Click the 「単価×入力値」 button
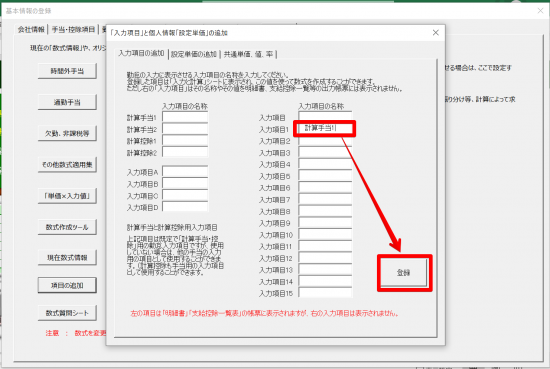This screenshot has height=369, width=550. click(x=67, y=196)
